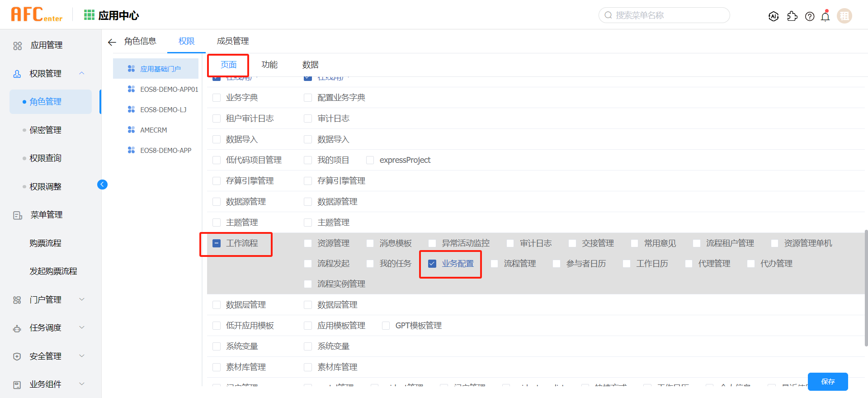Uncheck the 业务配置 checkbox

coord(432,264)
